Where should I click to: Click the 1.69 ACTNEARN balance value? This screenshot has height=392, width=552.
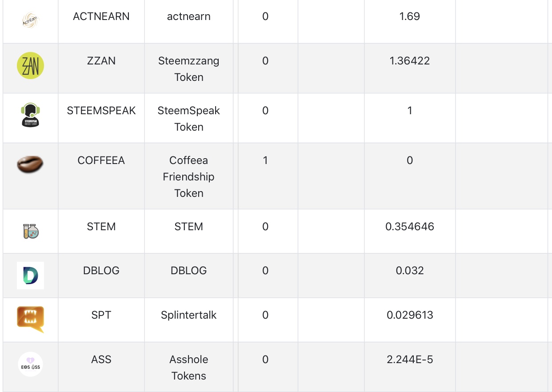(409, 16)
